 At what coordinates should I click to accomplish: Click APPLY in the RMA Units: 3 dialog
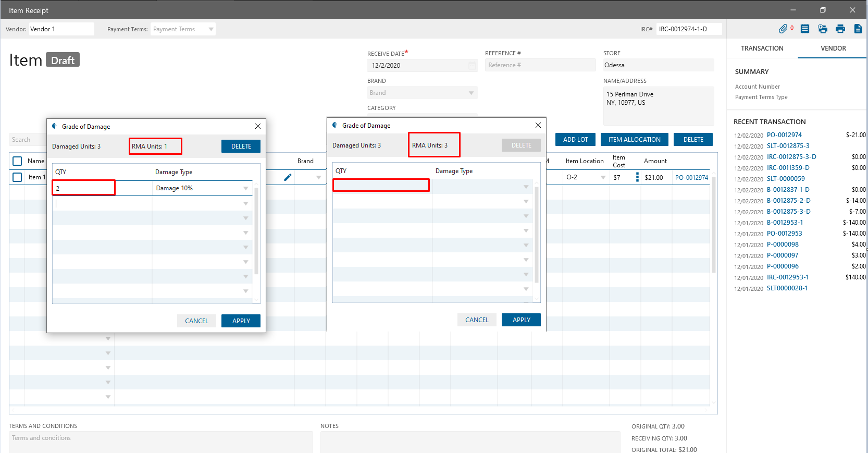[522, 320]
